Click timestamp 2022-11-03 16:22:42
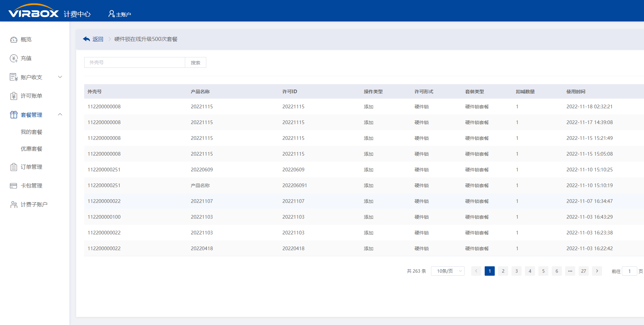This screenshot has height=325, width=644. (x=590, y=249)
